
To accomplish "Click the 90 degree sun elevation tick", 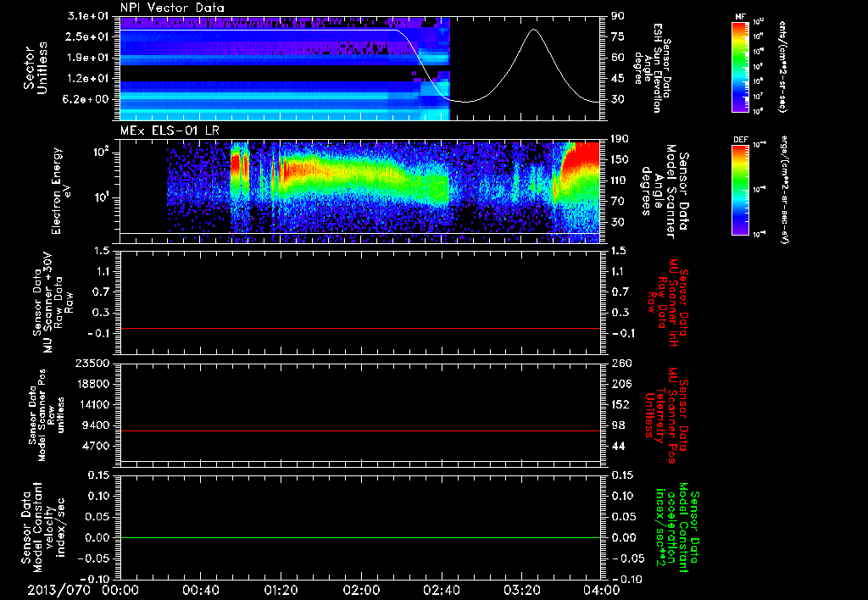I will click(618, 15).
